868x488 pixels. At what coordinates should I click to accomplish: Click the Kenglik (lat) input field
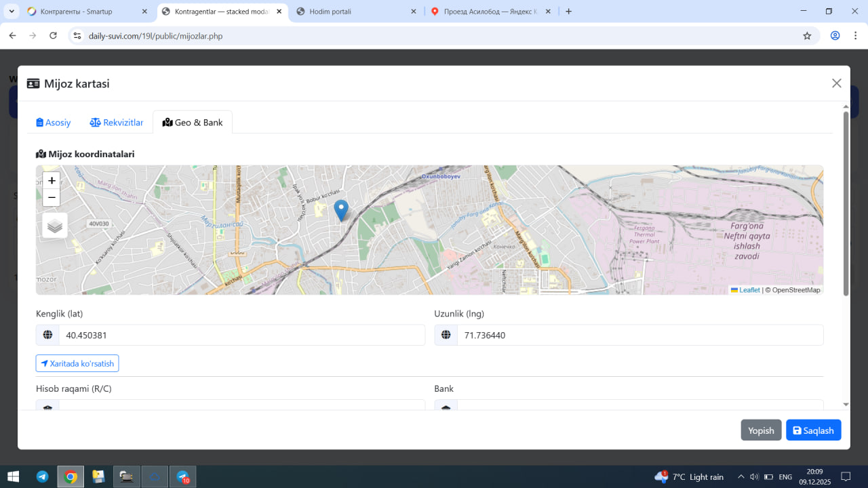(x=241, y=335)
